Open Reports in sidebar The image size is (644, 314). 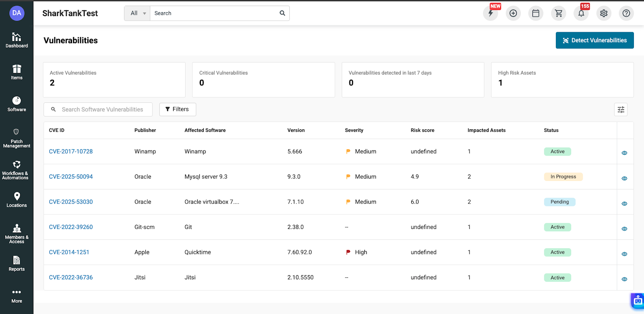[x=17, y=264]
